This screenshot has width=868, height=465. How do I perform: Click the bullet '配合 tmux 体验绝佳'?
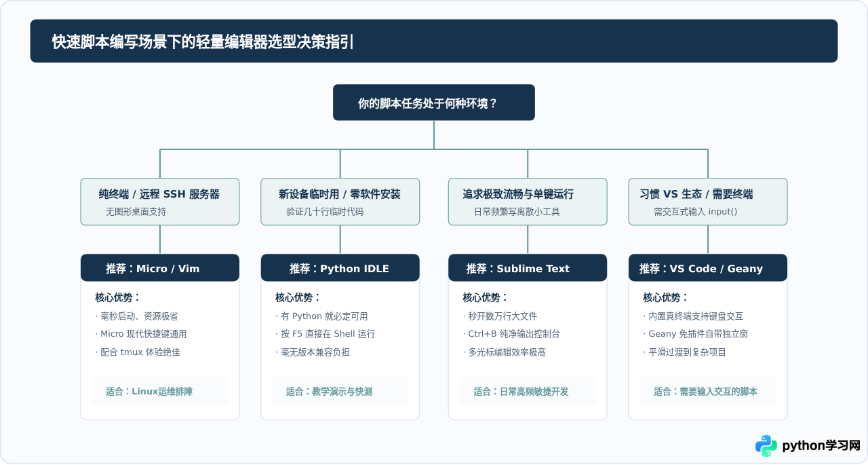coord(138,352)
